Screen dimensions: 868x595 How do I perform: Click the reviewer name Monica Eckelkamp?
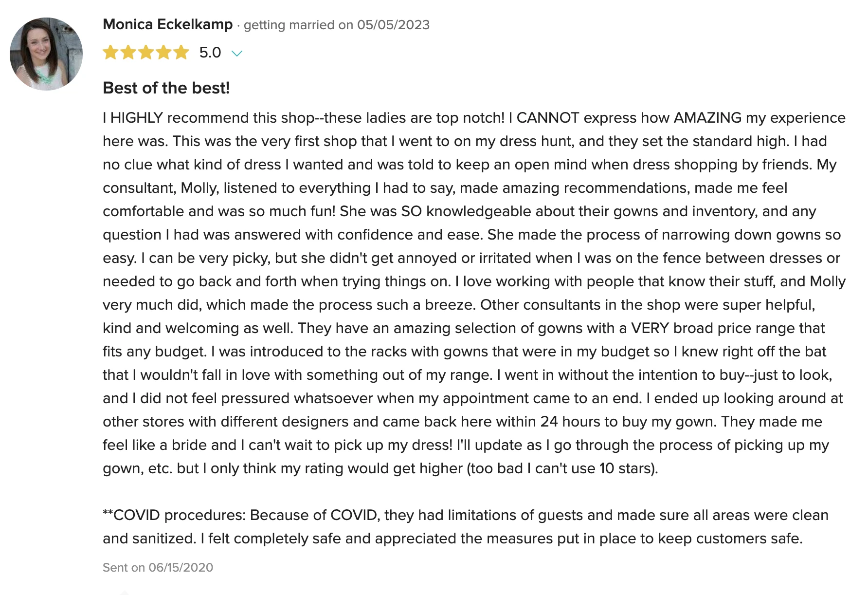(168, 24)
